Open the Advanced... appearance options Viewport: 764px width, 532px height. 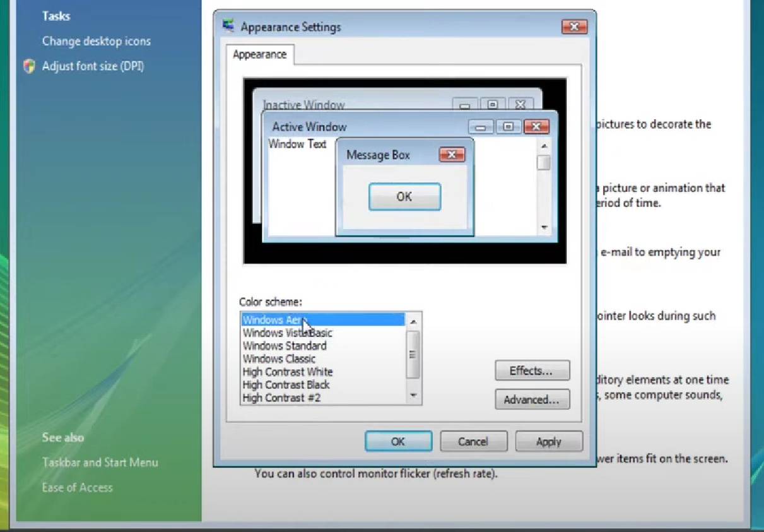point(532,399)
